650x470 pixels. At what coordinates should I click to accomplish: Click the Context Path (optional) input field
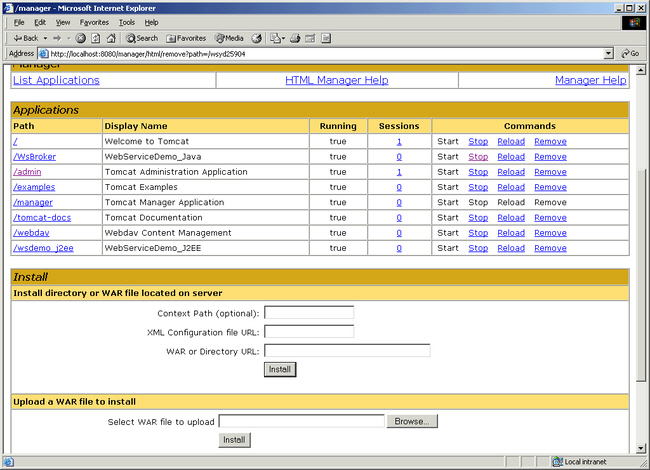(309, 313)
